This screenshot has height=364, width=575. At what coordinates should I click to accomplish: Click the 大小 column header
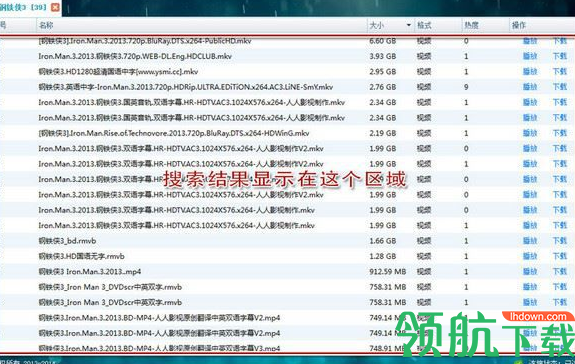pos(377,25)
